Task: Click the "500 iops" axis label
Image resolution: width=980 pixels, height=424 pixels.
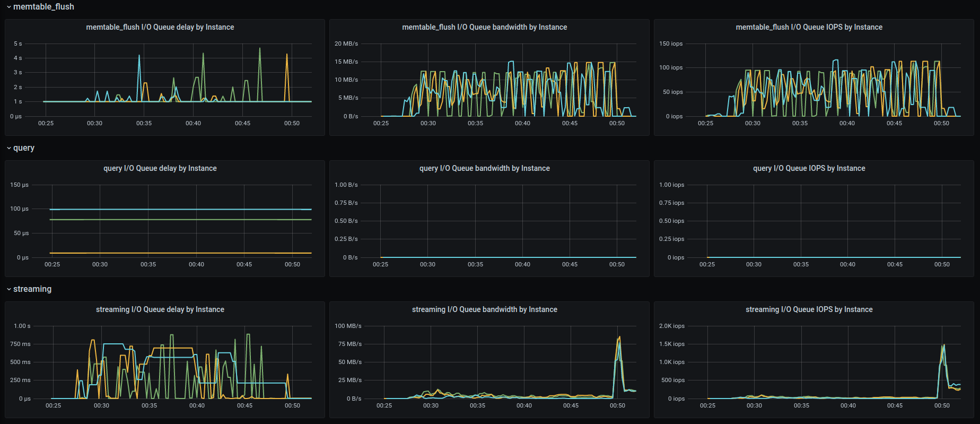Action: point(673,380)
